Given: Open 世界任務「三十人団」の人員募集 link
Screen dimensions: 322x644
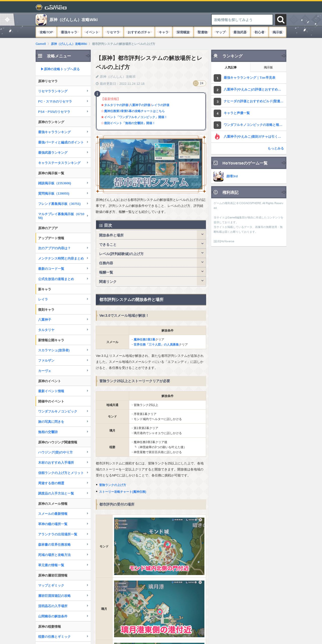Looking at the screenshot, I should (156, 345).
